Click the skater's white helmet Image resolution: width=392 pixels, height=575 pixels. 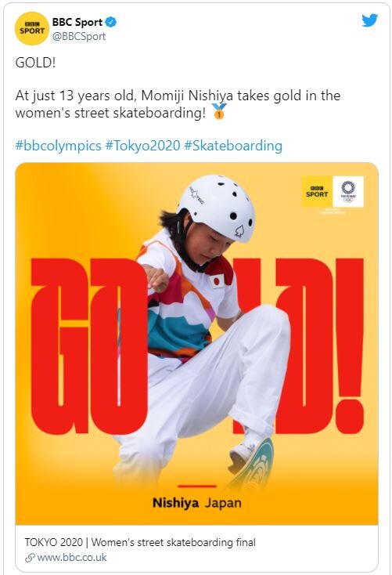(217, 207)
